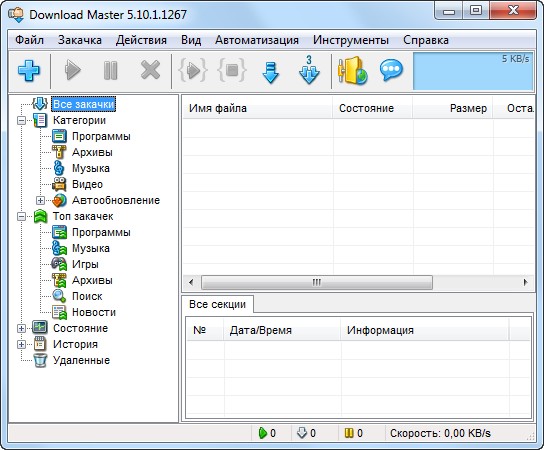The width and height of the screenshot is (544, 450).
Task: Click the Новости newspaper icon
Action: (59, 312)
